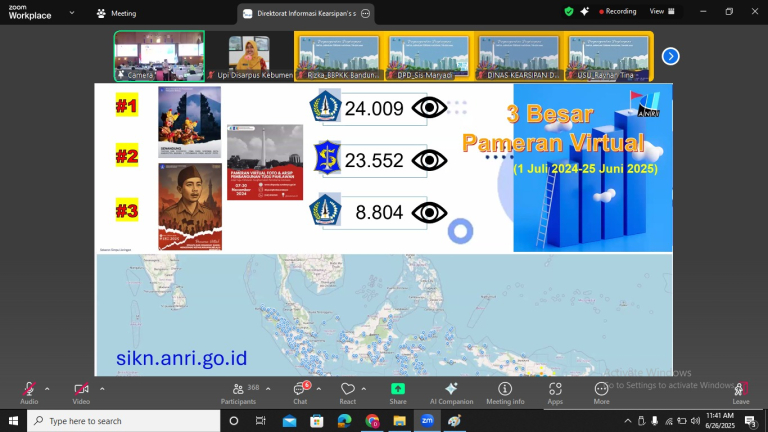This screenshot has height=432, width=768.
Task: Open the Participants panel
Action: 238,393
